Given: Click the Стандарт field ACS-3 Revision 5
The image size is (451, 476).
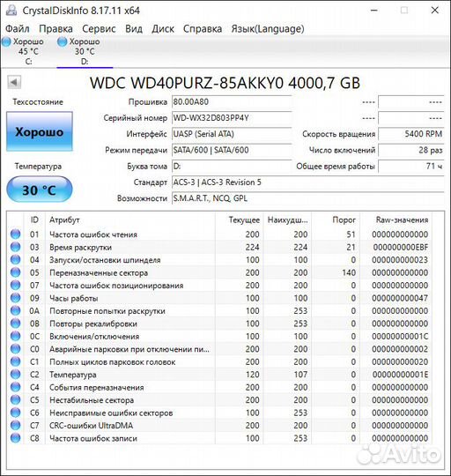Looking at the screenshot, I should tap(307, 182).
